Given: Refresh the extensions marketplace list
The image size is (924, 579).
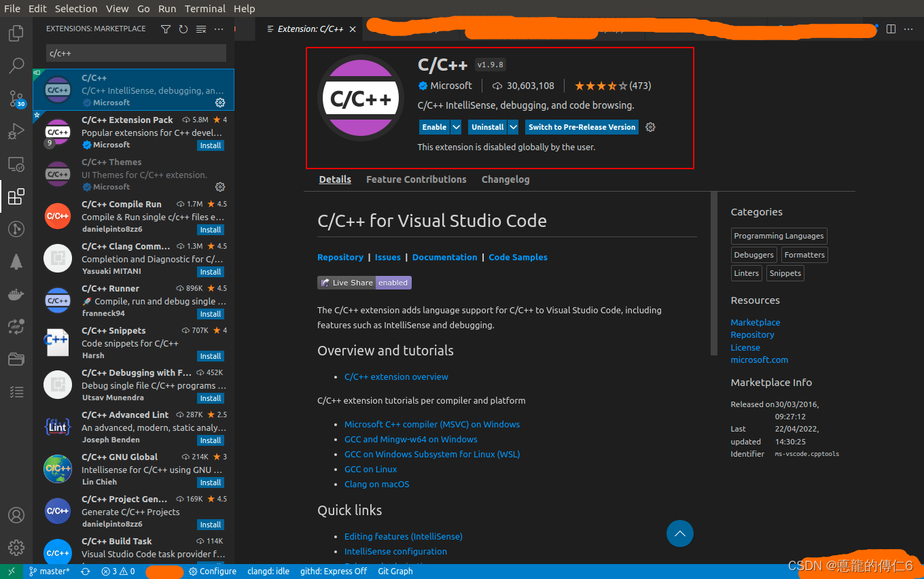Looking at the screenshot, I should click(183, 29).
